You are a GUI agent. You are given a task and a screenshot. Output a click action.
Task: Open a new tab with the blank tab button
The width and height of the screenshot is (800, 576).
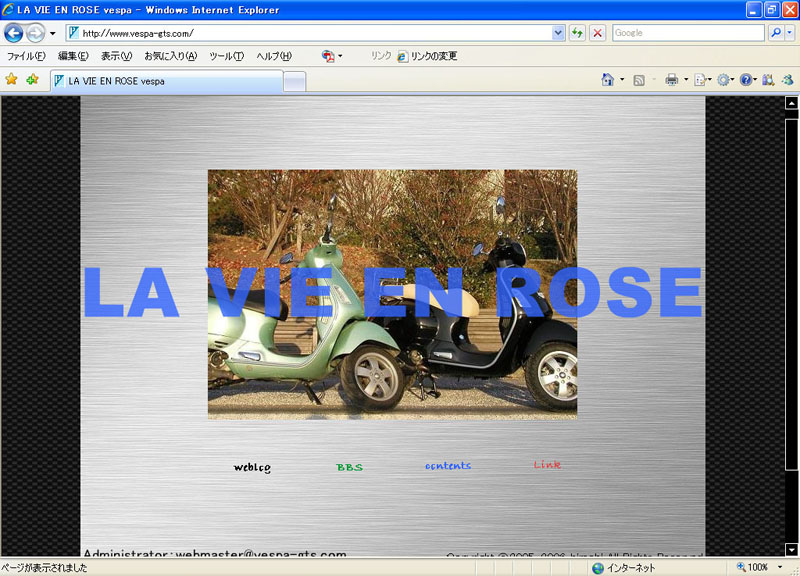coord(294,82)
